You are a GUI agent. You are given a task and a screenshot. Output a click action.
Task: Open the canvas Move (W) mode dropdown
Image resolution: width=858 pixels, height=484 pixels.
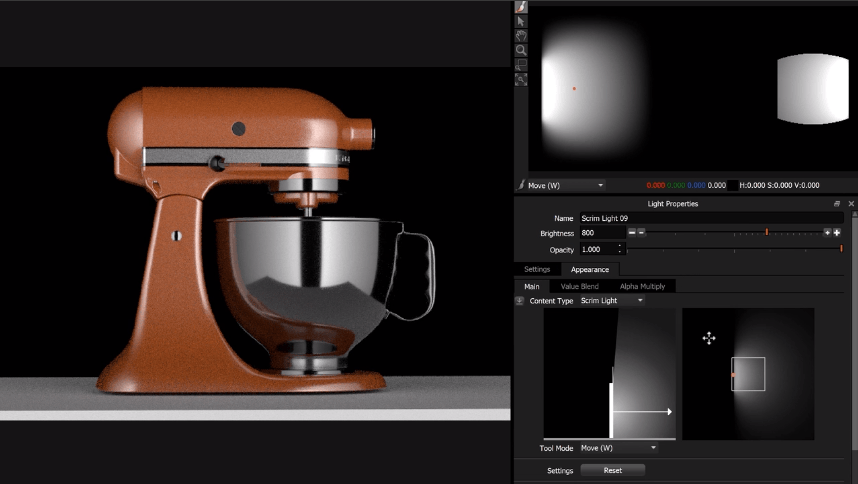coord(566,185)
